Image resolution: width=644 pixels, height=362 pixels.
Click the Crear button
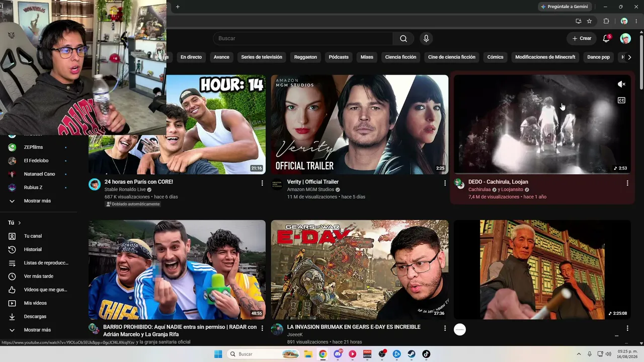click(x=582, y=39)
